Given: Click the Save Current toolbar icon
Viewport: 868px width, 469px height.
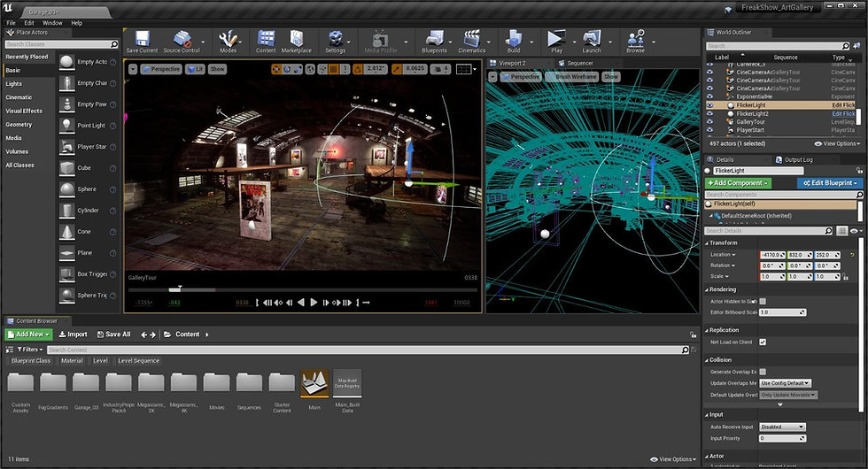Looking at the screenshot, I should click(142, 42).
